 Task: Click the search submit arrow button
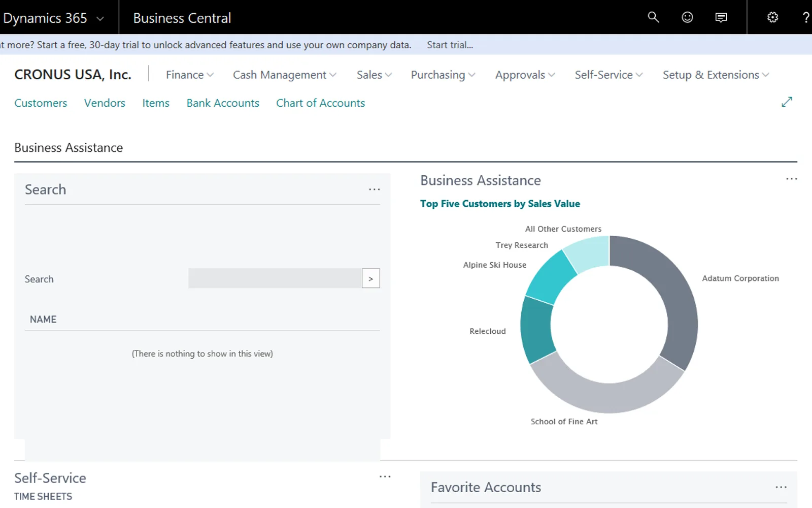click(371, 278)
